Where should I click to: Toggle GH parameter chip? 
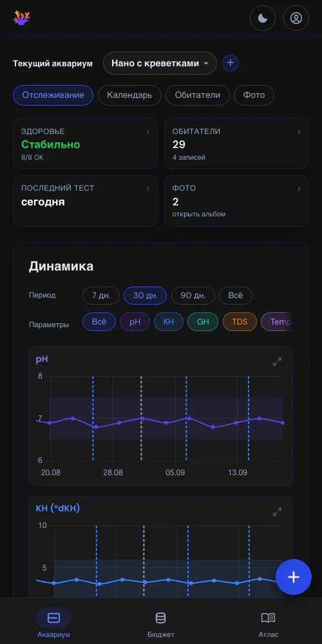[x=203, y=321]
